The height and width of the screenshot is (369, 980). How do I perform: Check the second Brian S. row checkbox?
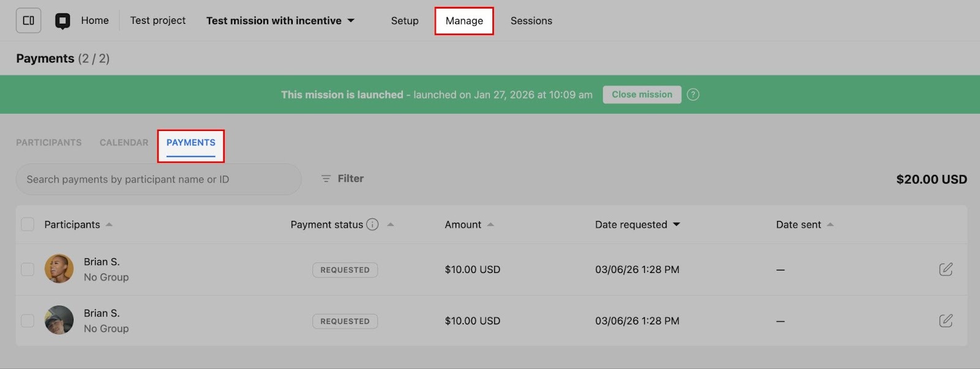28,321
